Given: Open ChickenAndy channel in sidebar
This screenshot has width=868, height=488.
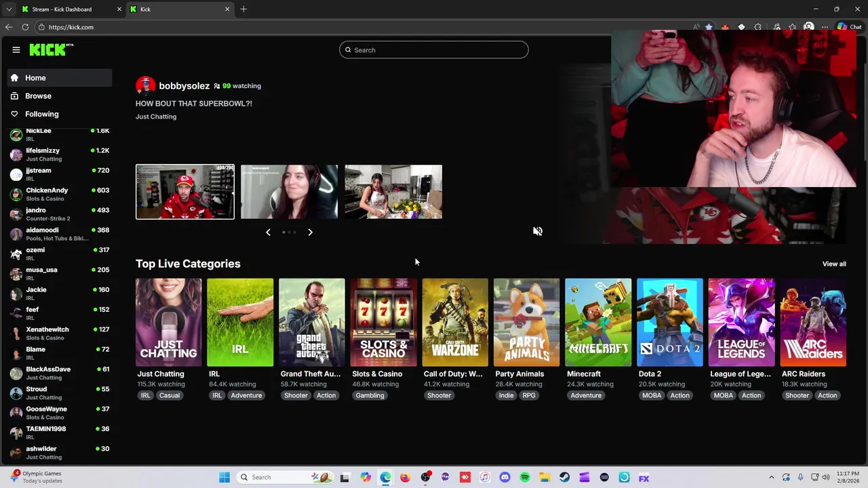Looking at the screenshot, I should (x=60, y=195).
